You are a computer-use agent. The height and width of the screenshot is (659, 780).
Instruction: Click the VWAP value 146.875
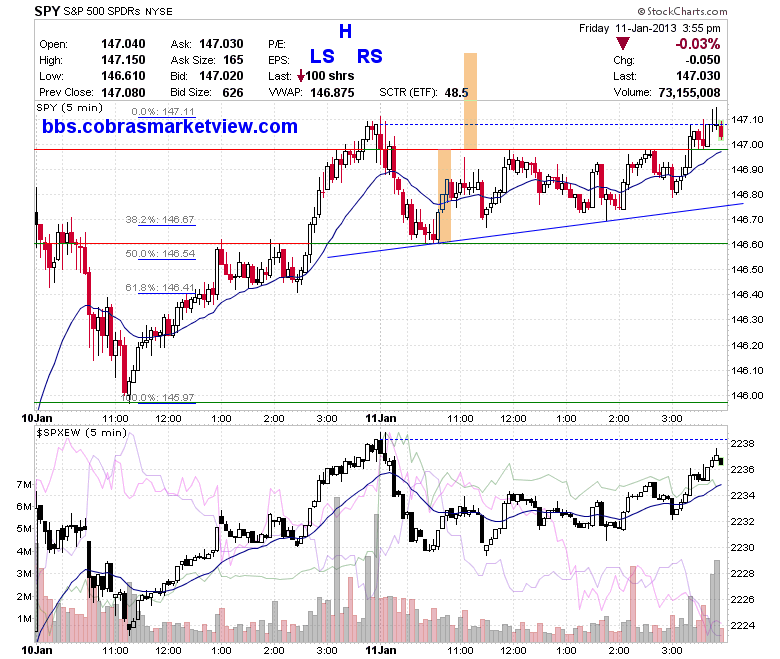332,93
